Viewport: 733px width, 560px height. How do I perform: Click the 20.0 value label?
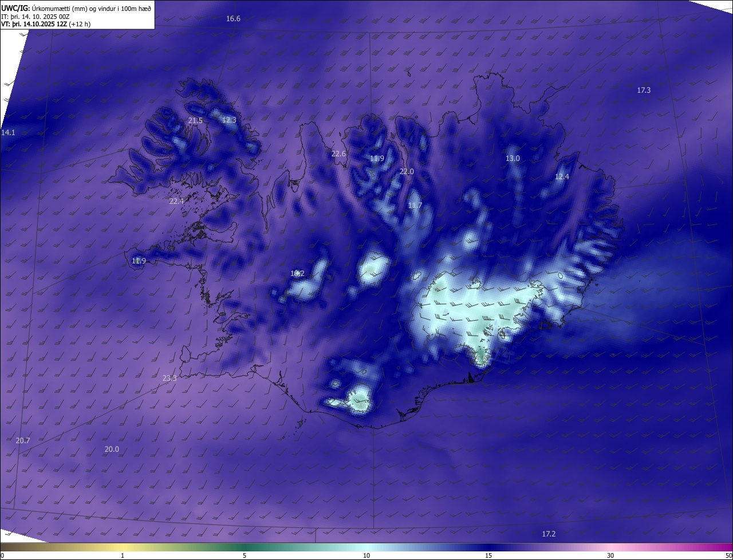pos(112,449)
